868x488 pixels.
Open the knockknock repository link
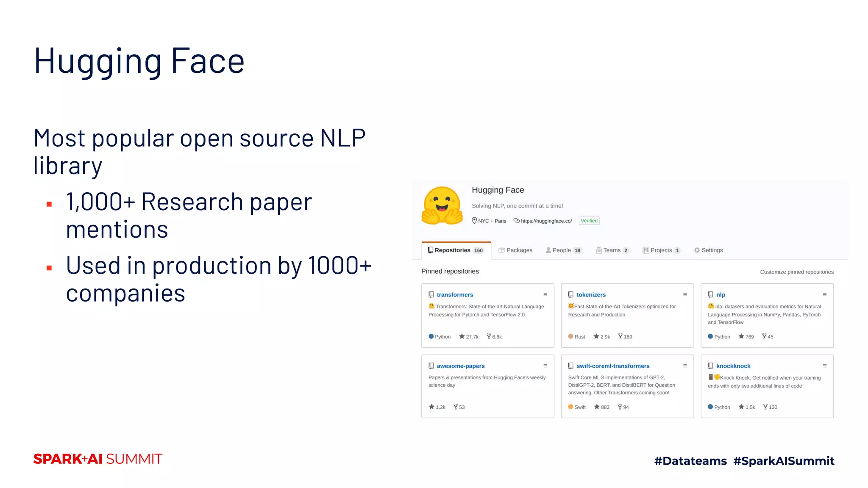point(733,366)
